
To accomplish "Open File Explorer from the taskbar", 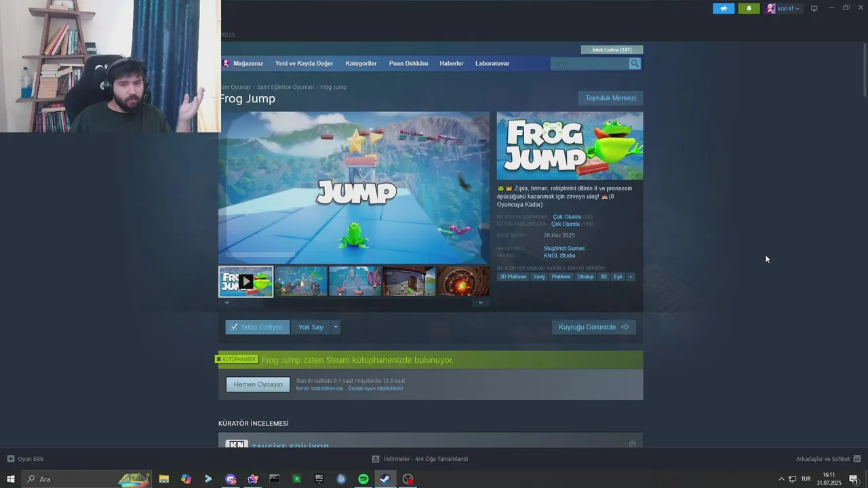I will [164, 479].
